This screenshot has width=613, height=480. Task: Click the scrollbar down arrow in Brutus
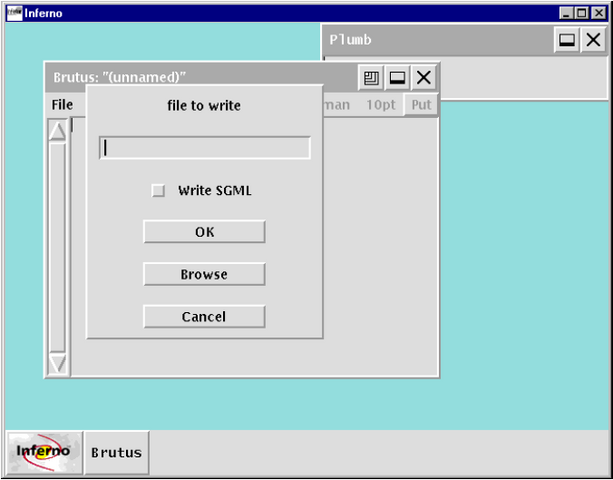pyautogui.click(x=57, y=364)
